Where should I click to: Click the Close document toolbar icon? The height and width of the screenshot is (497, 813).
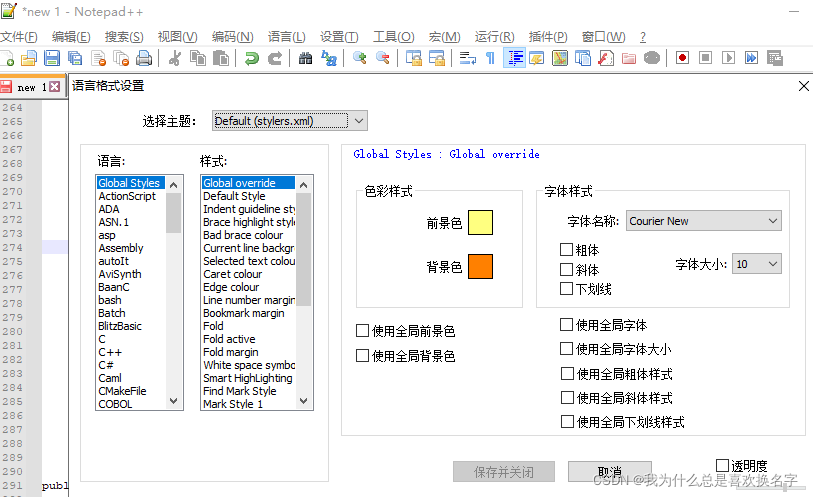click(98, 58)
